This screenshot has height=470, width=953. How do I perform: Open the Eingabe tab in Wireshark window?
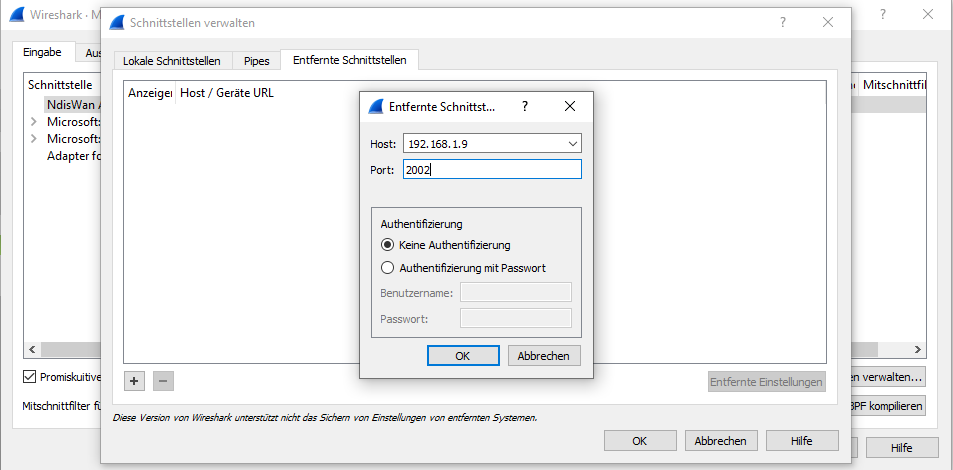[43, 52]
